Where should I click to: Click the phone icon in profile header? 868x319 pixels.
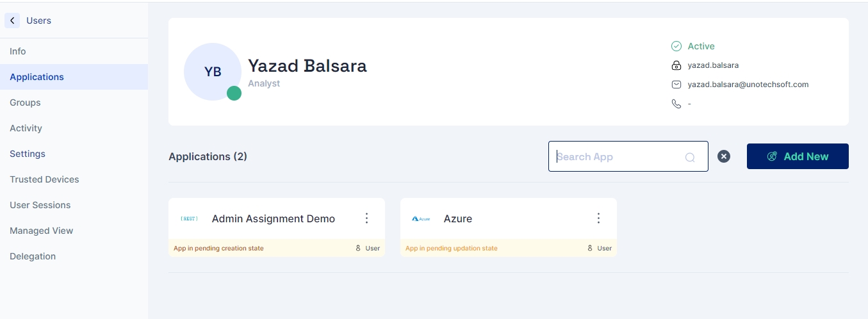676,104
